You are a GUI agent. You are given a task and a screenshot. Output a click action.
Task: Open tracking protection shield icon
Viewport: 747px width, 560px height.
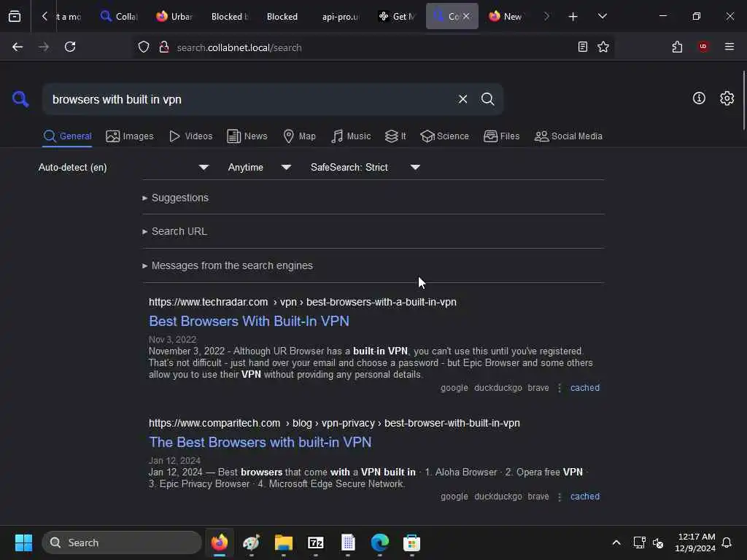coord(144,47)
